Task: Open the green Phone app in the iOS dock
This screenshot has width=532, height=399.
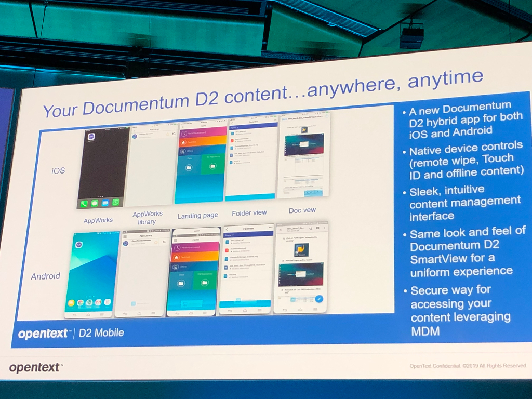Action: (x=84, y=204)
